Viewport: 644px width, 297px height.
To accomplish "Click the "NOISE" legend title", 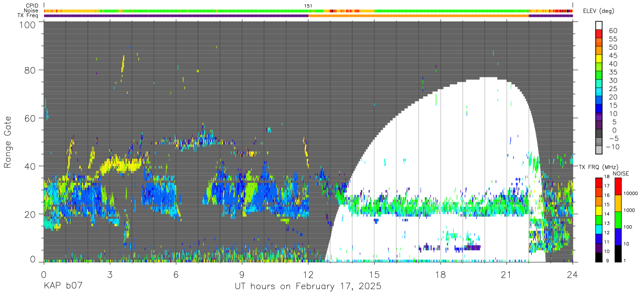I will coord(621,173).
